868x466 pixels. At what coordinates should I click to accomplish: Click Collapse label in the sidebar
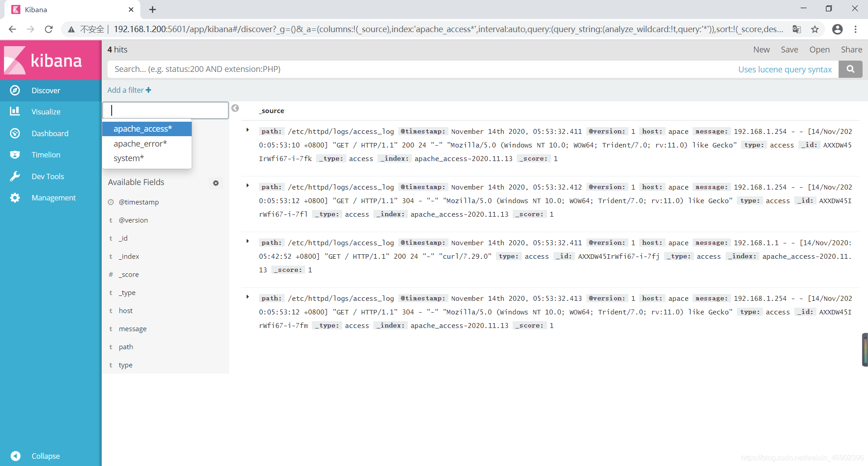tap(46, 456)
